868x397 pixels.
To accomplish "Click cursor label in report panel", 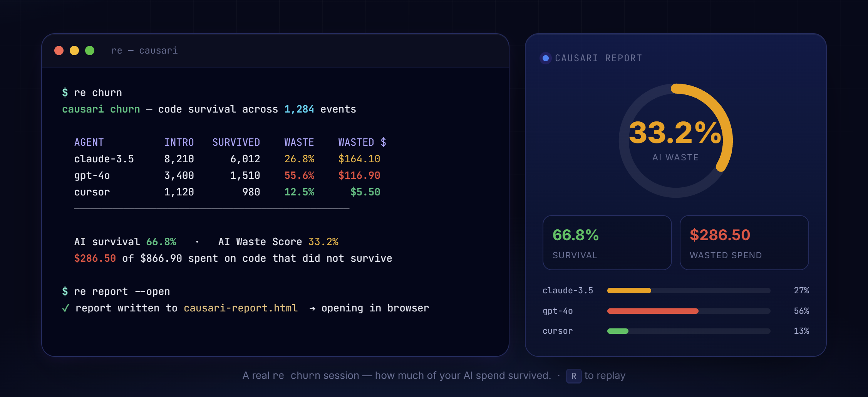I will point(558,331).
